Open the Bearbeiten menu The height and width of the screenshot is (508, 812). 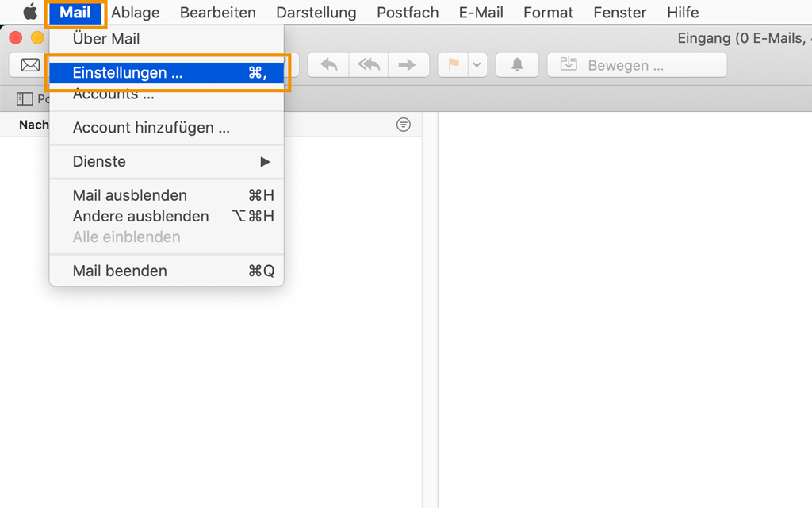click(218, 13)
